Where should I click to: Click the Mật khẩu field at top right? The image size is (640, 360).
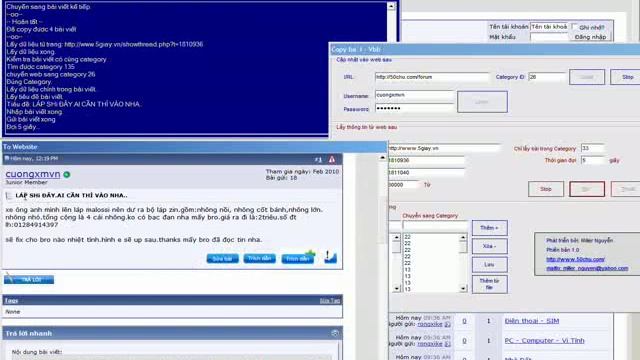coord(549,38)
